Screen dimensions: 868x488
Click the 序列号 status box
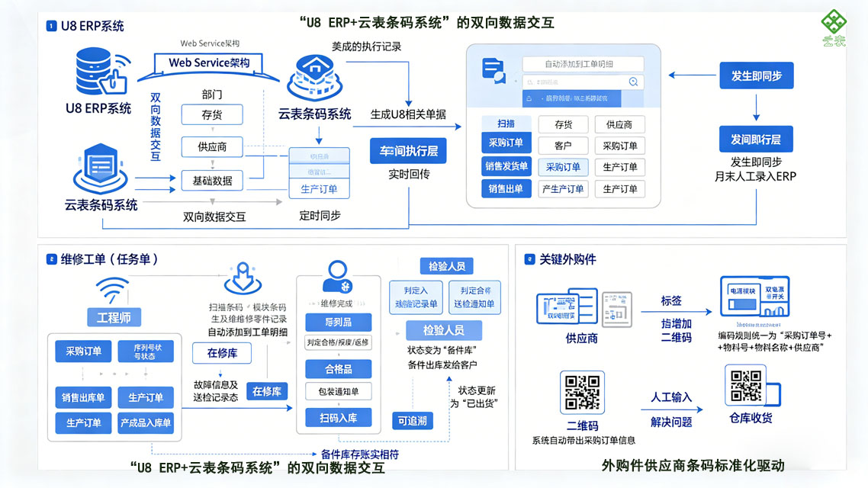(146, 352)
